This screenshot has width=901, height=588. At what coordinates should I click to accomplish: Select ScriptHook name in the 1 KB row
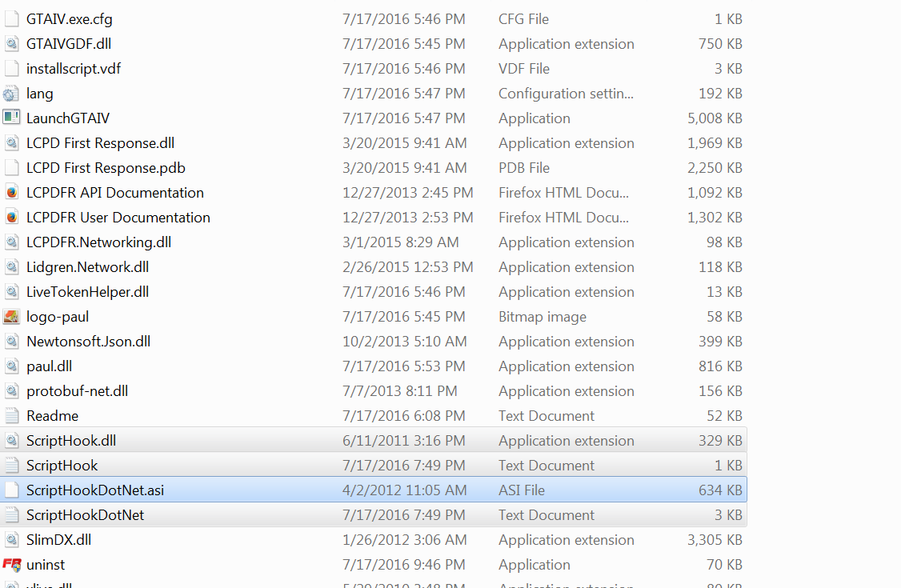62,466
